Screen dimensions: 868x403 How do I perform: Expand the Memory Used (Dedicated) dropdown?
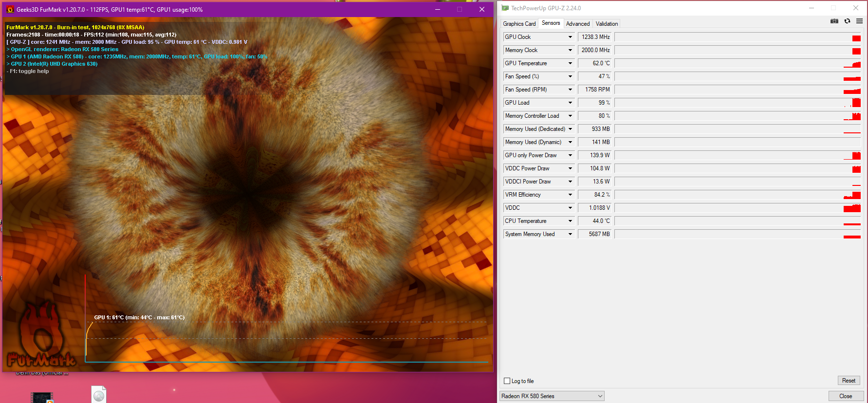[570, 129]
